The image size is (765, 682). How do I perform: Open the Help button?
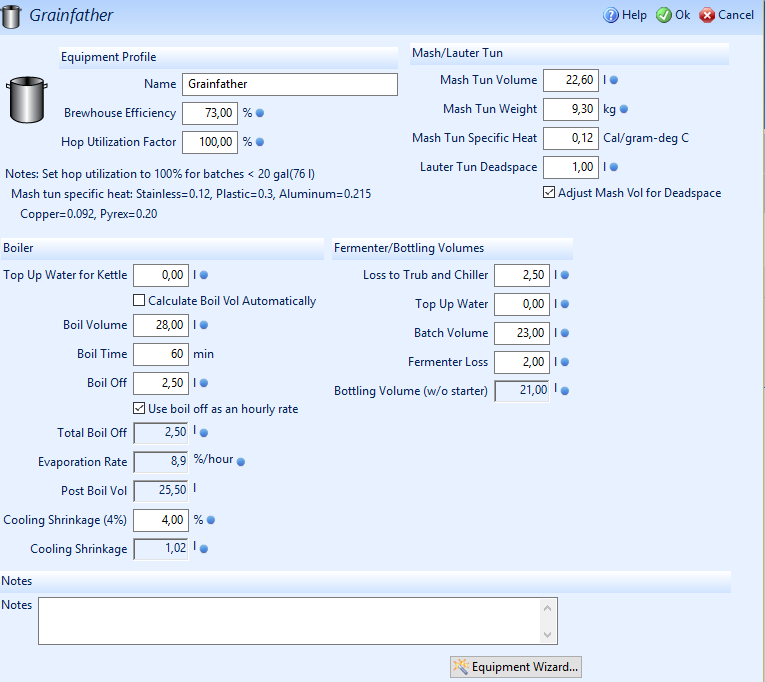coord(625,15)
